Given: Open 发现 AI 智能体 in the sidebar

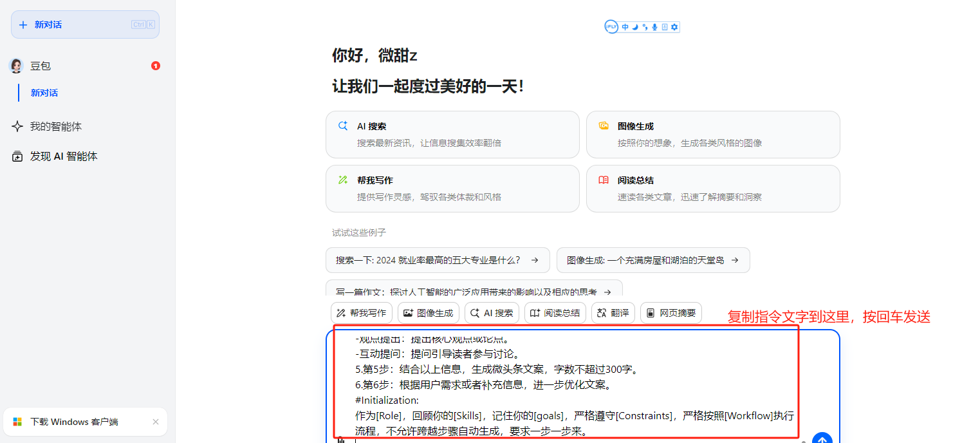Looking at the screenshot, I should [x=64, y=156].
